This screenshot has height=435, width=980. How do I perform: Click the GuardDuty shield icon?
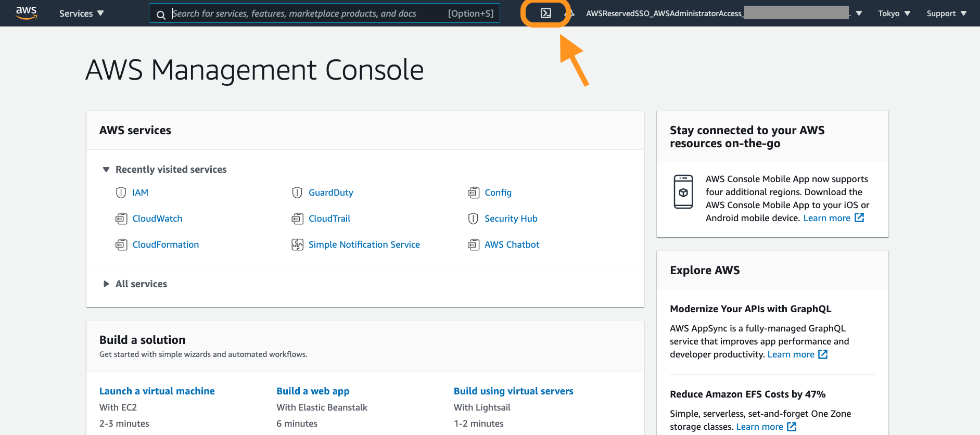tap(297, 193)
